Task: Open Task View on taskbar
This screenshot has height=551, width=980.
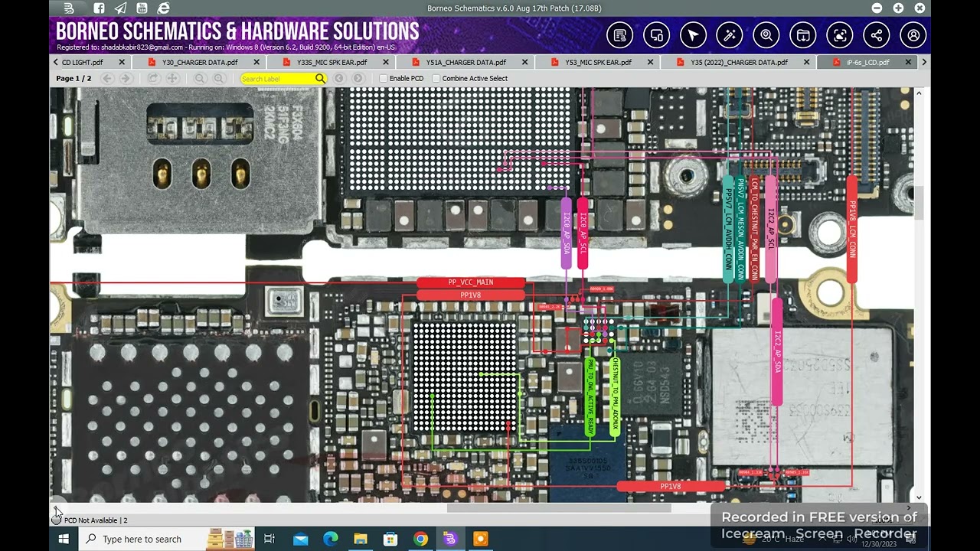Action: pyautogui.click(x=269, y=539)
